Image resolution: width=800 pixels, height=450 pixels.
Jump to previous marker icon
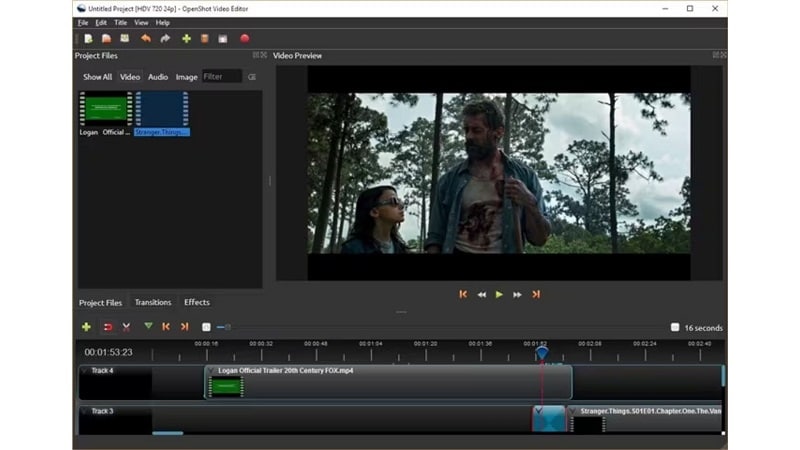(x=166, y=327)
